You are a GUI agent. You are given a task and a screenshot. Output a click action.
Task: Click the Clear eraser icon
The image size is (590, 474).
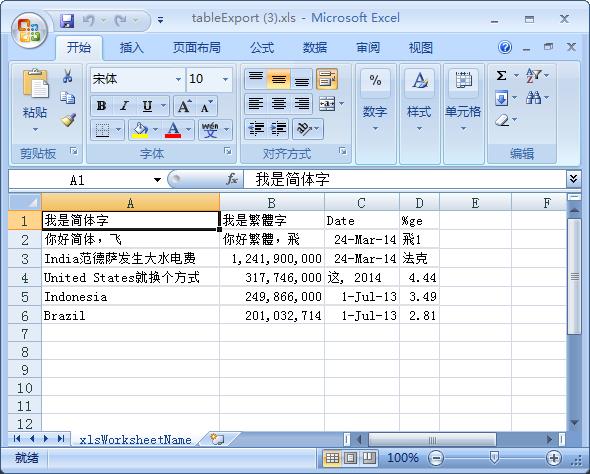(502, 120)
